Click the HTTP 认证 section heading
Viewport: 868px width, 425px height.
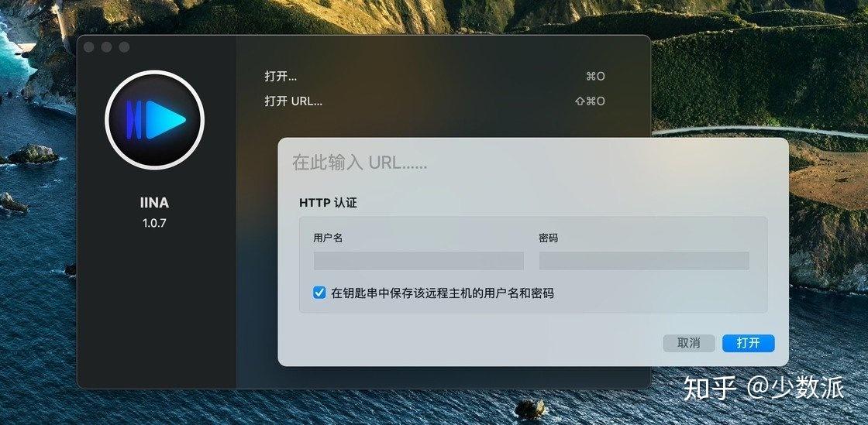pos(329,203)
